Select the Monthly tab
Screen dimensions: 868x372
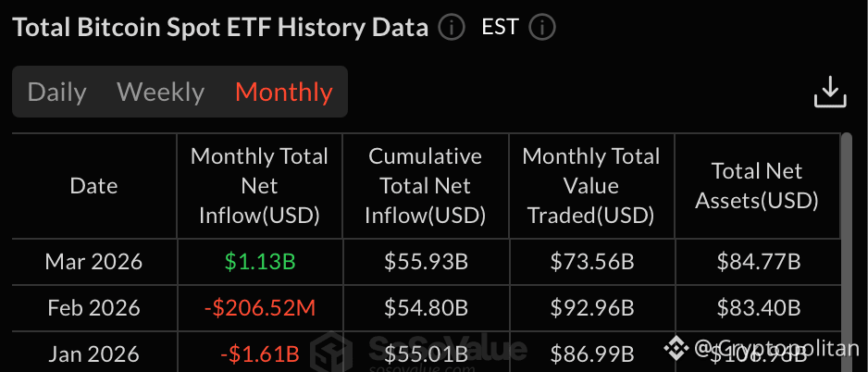[x=283, y=93]
